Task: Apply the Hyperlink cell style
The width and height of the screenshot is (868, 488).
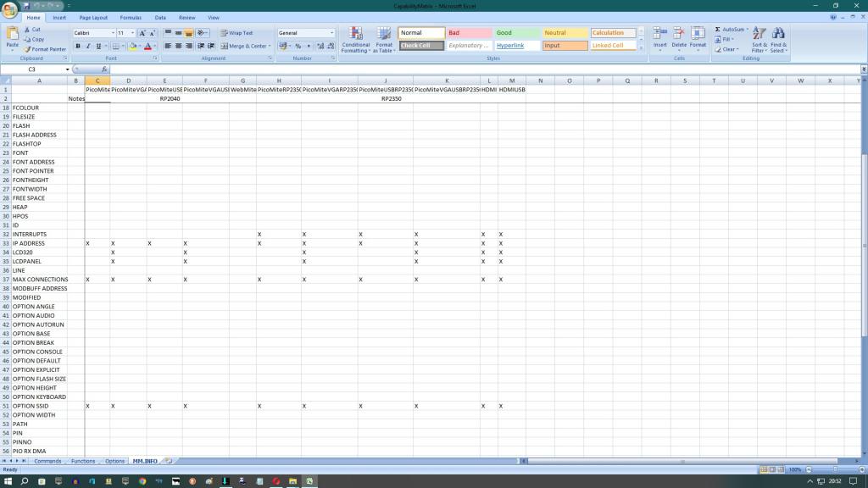Action: point(510,46)
